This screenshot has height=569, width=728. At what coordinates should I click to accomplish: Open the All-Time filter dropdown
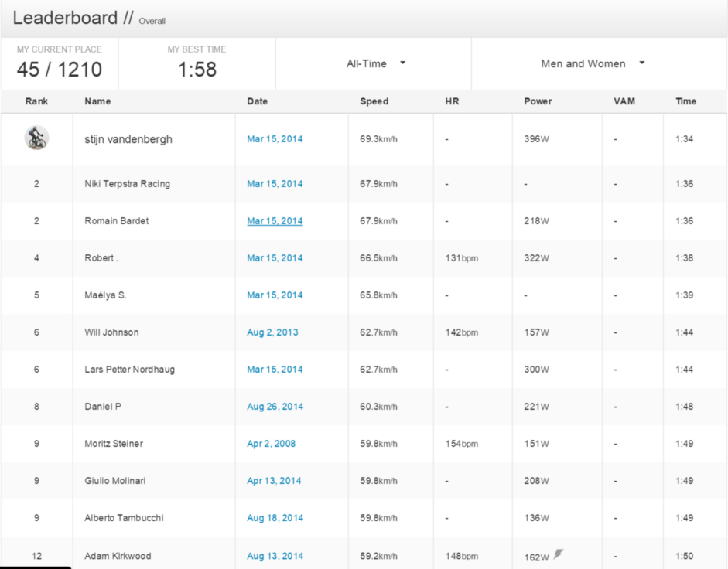click(376, 64)
